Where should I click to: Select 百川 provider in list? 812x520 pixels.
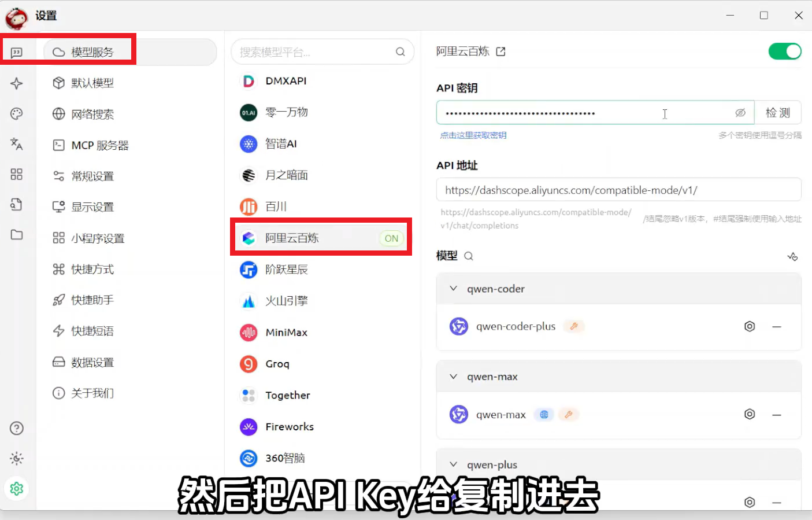pos(322,206)
